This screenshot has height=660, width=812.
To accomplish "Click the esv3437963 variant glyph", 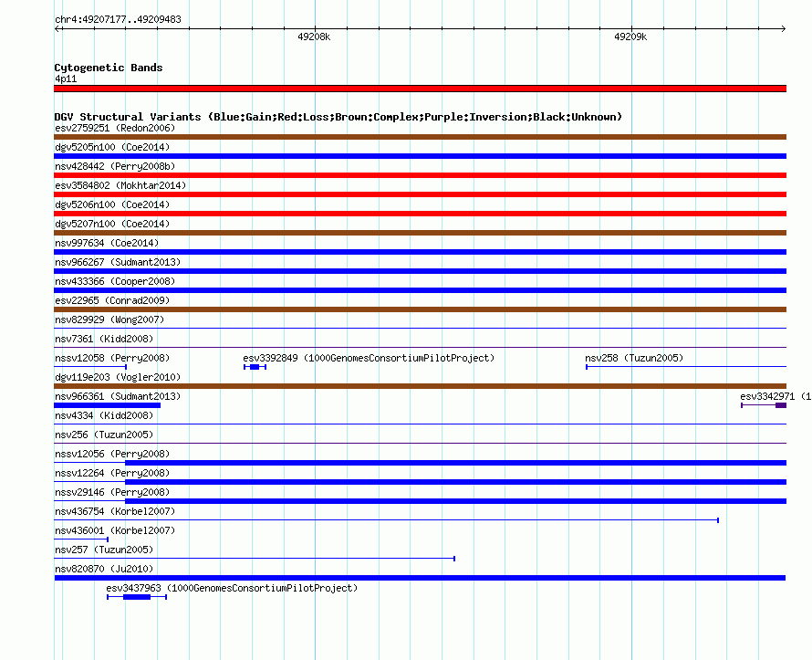I will tap(137, 597).
